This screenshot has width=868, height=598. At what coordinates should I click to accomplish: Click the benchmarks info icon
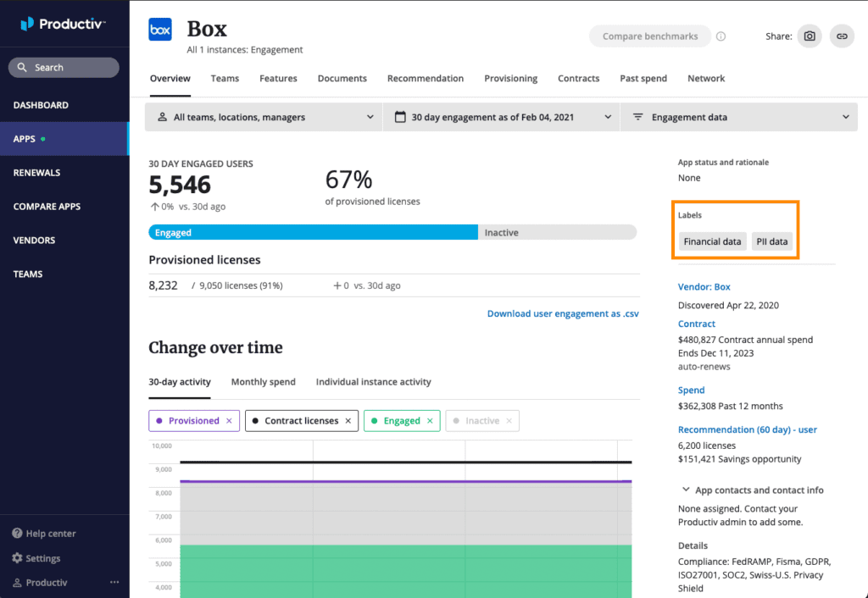pos(721,36)
